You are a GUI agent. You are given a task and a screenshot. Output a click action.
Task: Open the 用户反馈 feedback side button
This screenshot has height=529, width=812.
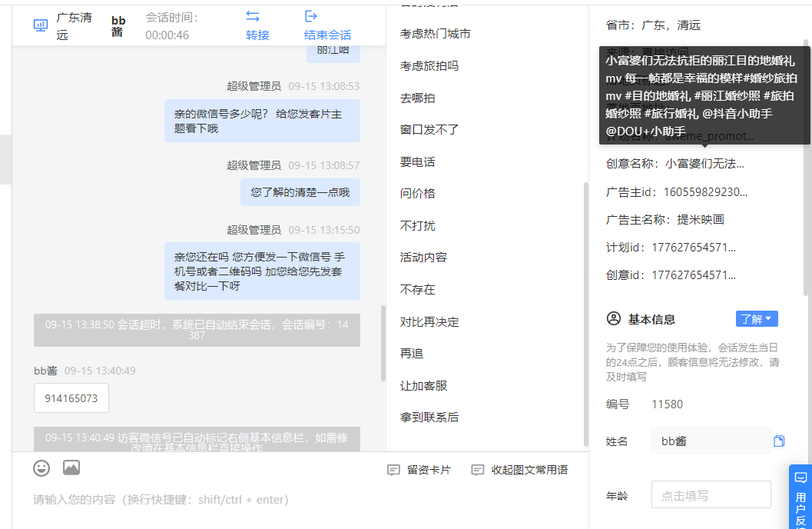point(800,497)
